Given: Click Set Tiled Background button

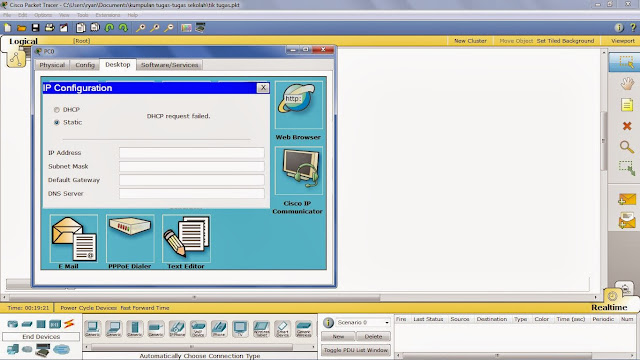Looking at the screenshot, I should point(565,41).
